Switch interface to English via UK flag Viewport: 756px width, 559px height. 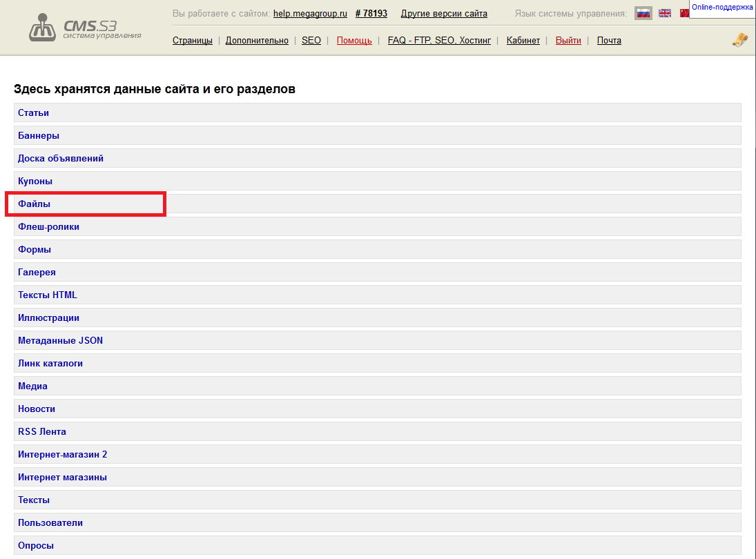pyautogui.click(x=664, y=13)
